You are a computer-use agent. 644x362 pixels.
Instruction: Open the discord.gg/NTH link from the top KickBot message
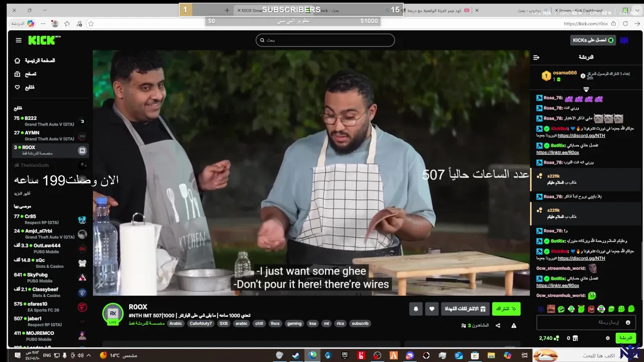pyautogui.click(x=581, y=136)
